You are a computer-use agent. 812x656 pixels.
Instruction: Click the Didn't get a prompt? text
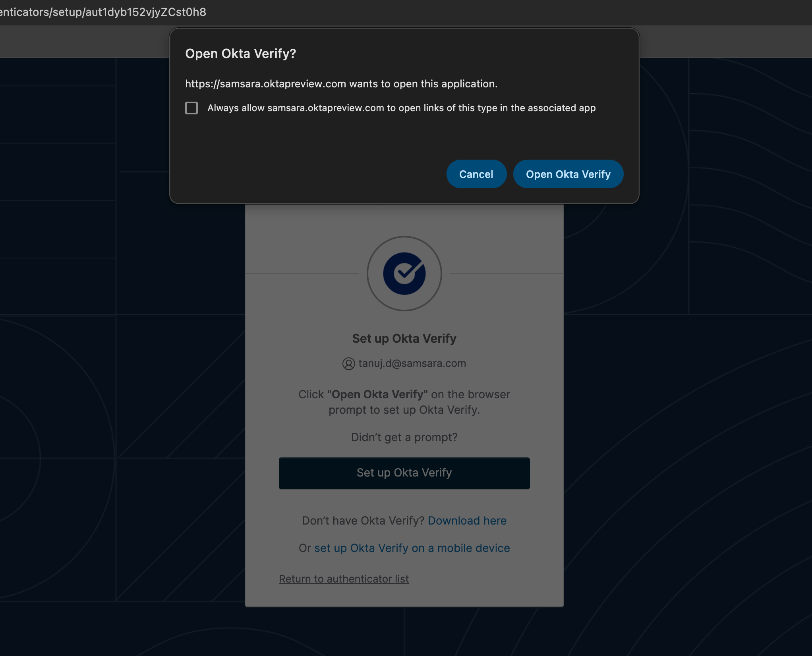point(404,437)
